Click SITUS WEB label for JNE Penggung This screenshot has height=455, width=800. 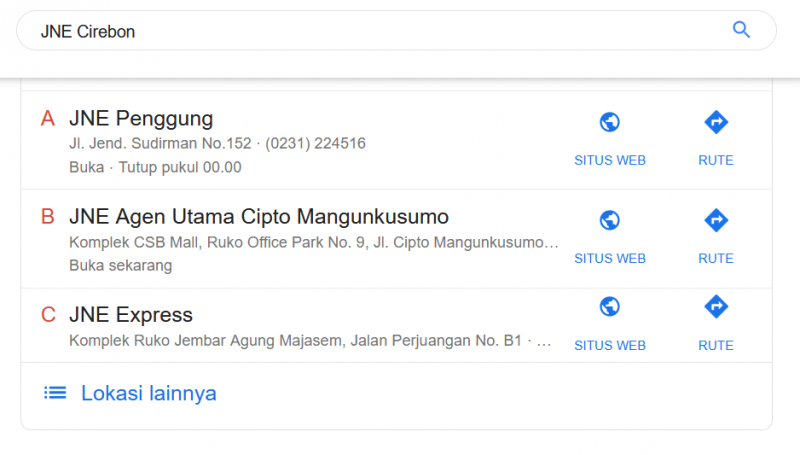pos(610,160)
